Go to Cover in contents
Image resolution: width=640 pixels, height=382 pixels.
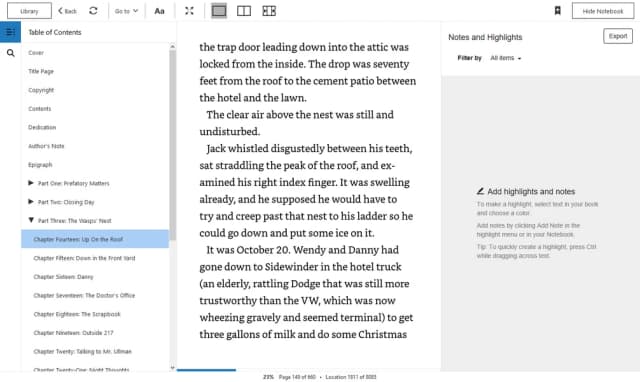tap(36, 53)
